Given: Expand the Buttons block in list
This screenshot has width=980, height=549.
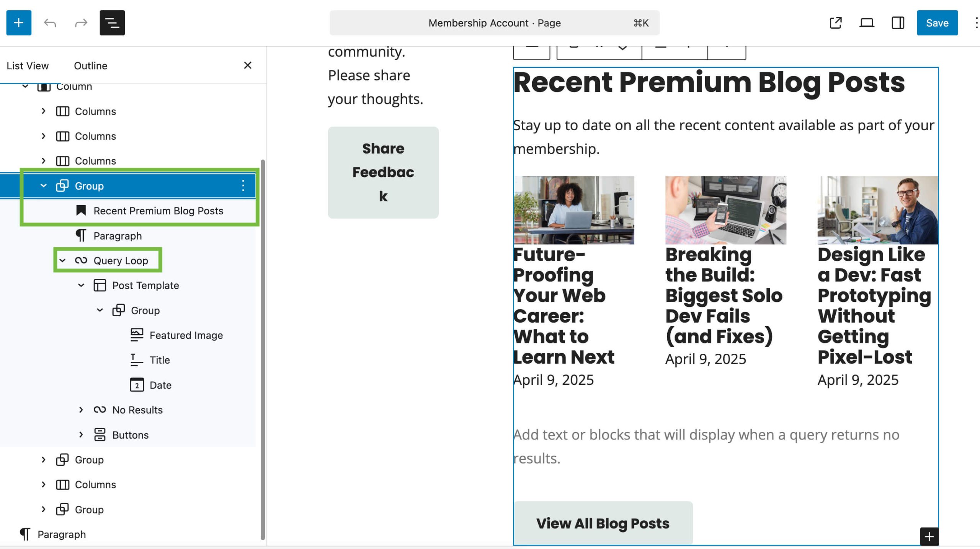Looking at the screenshot, I should 81,435.
